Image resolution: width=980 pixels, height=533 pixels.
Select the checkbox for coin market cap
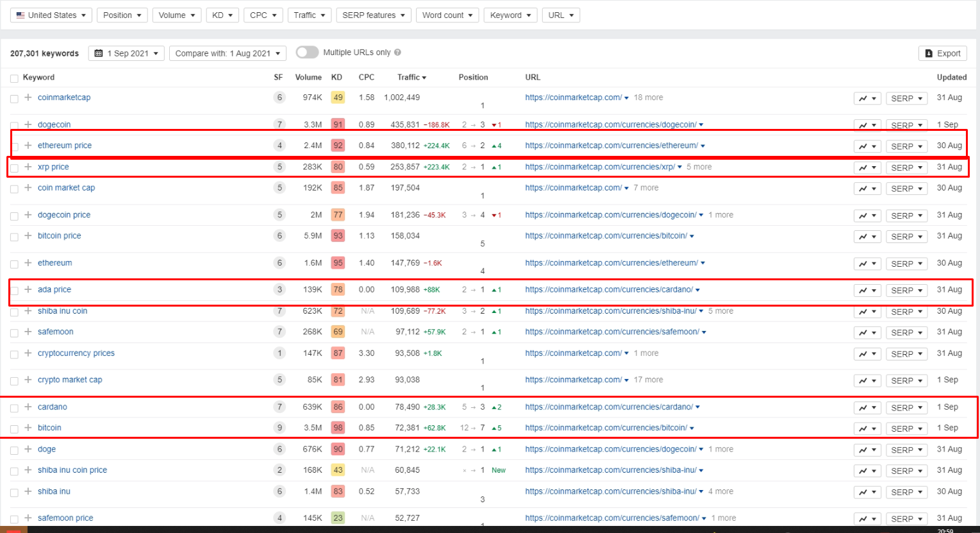pyautogui.click(x=14, y=189)
